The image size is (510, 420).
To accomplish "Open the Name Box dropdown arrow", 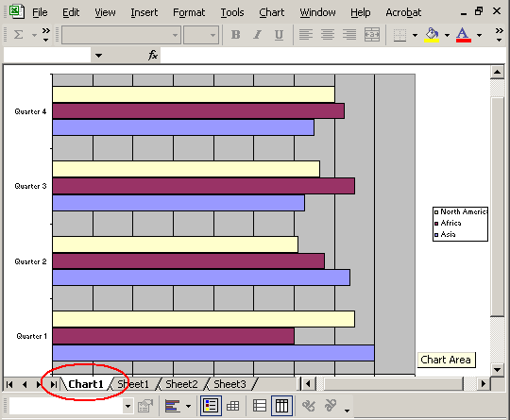I will pyautogui.click(x=98, y=56).
